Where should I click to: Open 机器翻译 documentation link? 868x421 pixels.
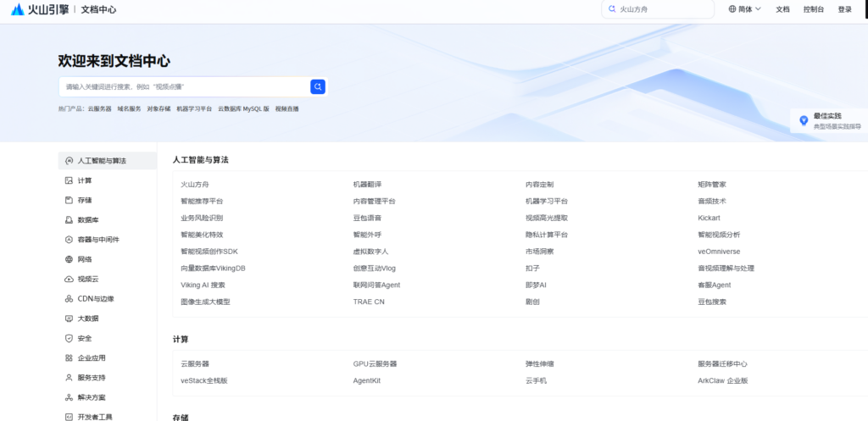368,184
